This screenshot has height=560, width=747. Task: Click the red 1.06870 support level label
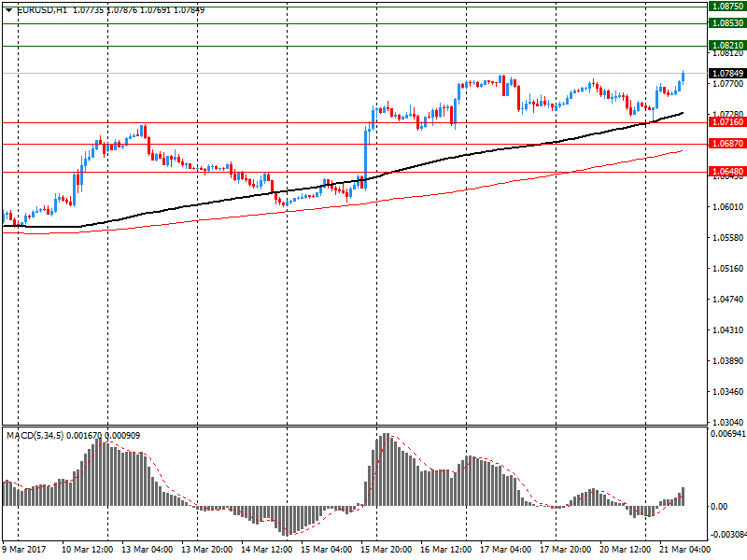click(x=727, y=144)
